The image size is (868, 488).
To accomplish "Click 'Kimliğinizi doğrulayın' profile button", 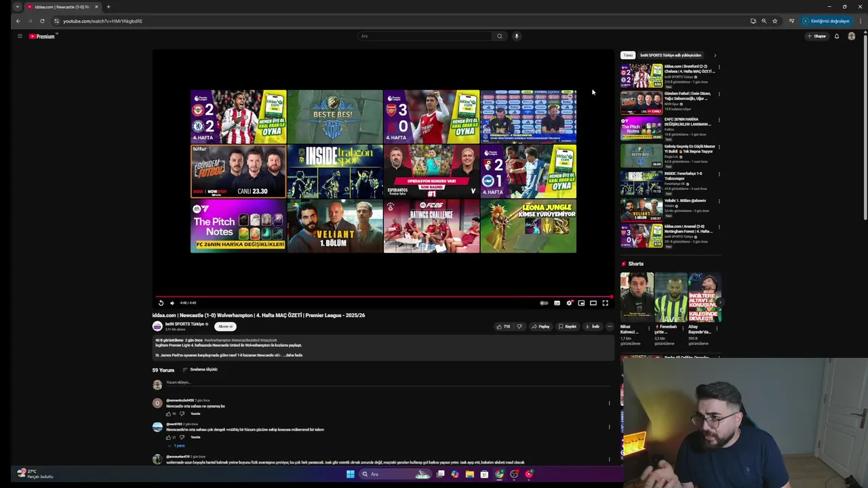I will (x=826, y=21).
